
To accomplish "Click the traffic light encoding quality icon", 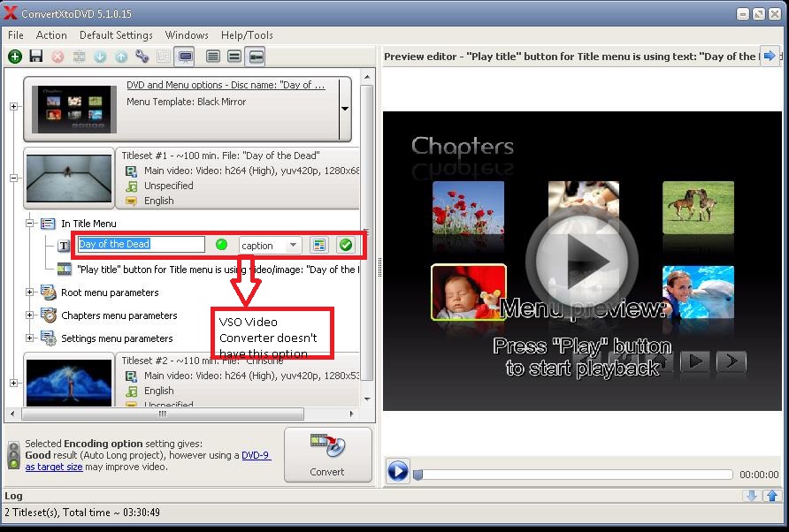I will pos(14,454).
